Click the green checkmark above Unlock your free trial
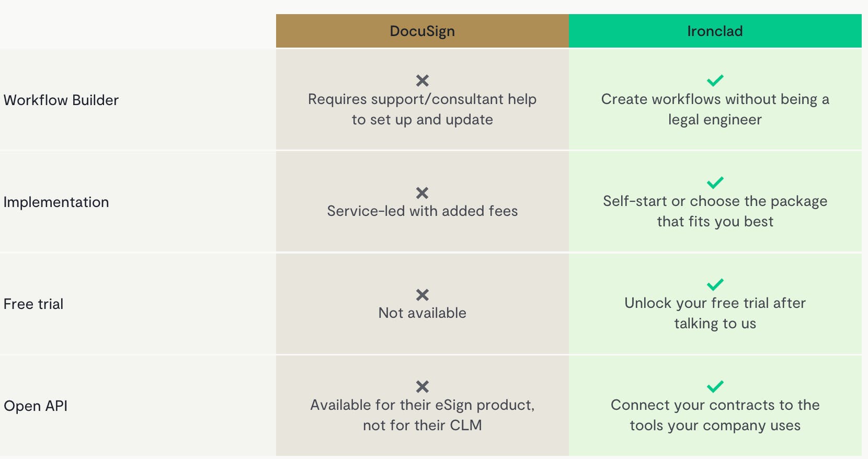 [715, 284]
